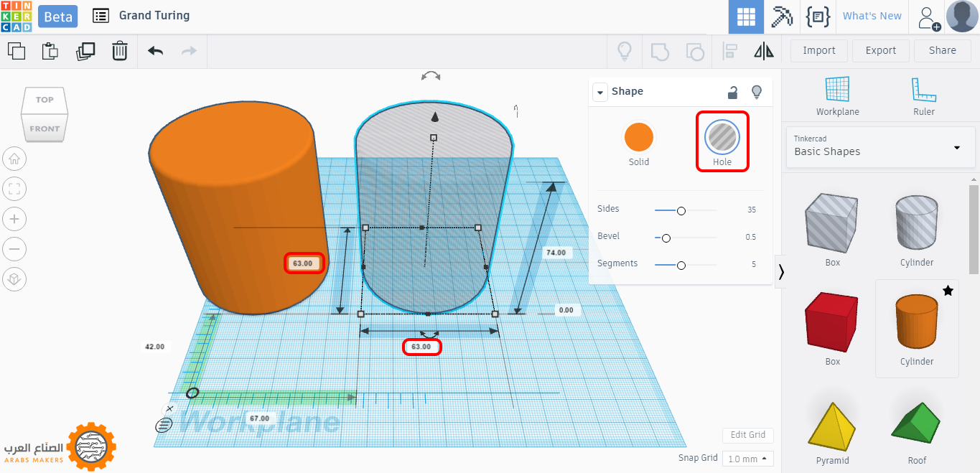
Task: Click the Group shapes icon
Action: tap(660, 51)
